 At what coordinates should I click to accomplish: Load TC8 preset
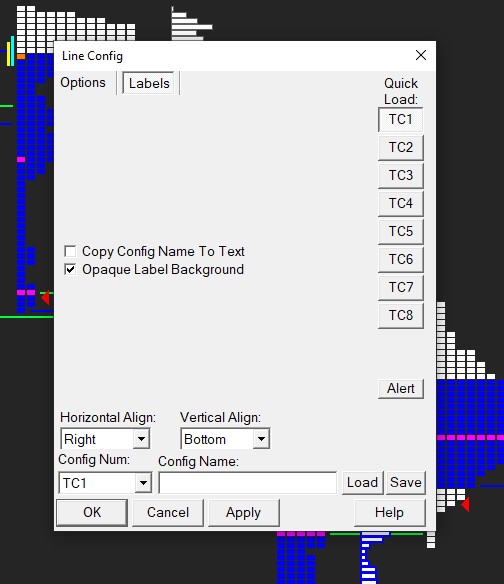(401, 315)
